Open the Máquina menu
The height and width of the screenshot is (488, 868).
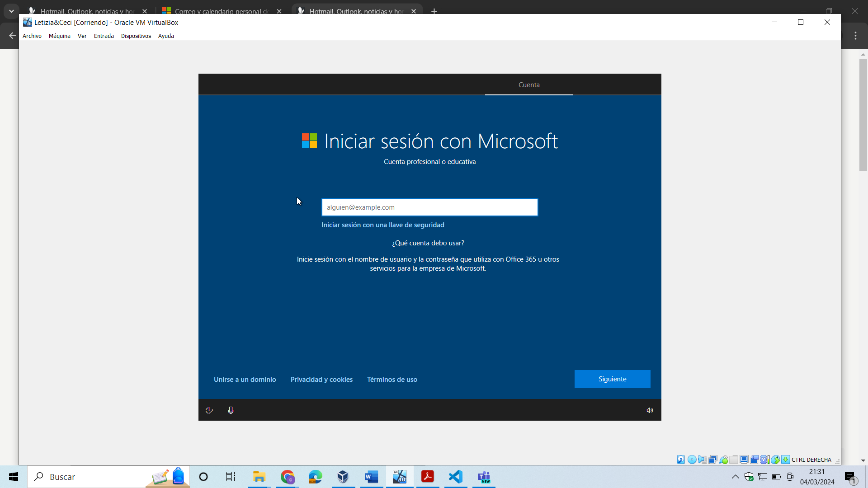59,36
